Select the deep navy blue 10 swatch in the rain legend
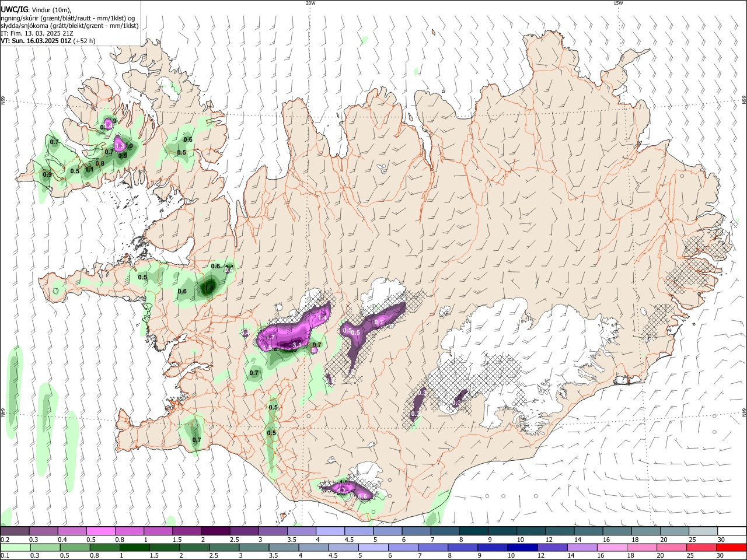This screenshot has height=560, width=747. click(522, 547)
